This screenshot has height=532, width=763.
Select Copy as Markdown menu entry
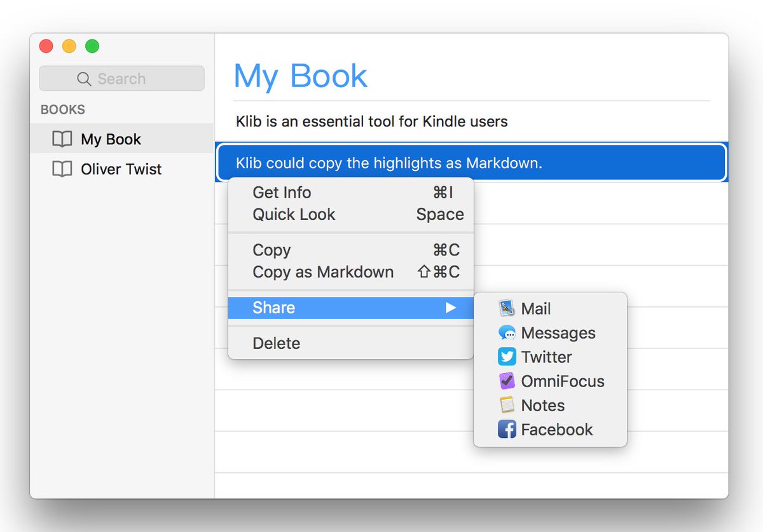coord(351,272)
